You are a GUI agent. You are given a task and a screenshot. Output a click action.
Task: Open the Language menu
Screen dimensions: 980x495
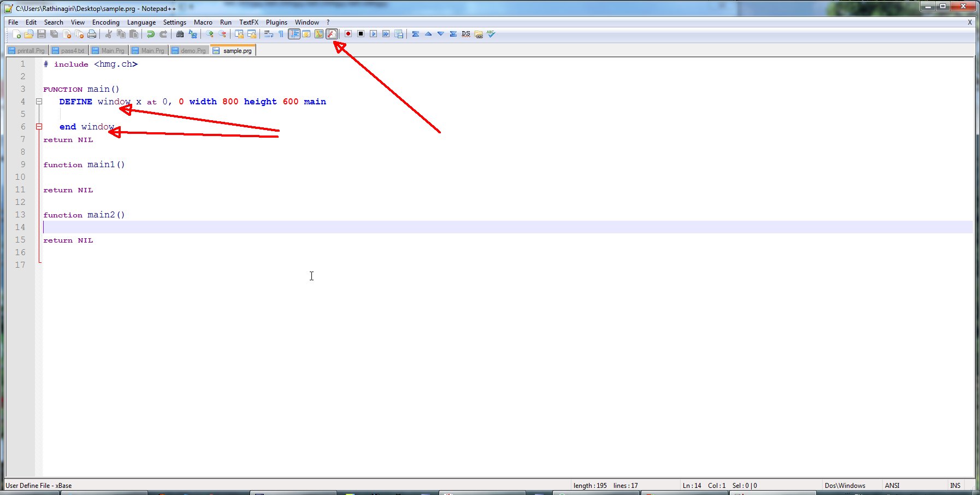click(x=141, y=22)
